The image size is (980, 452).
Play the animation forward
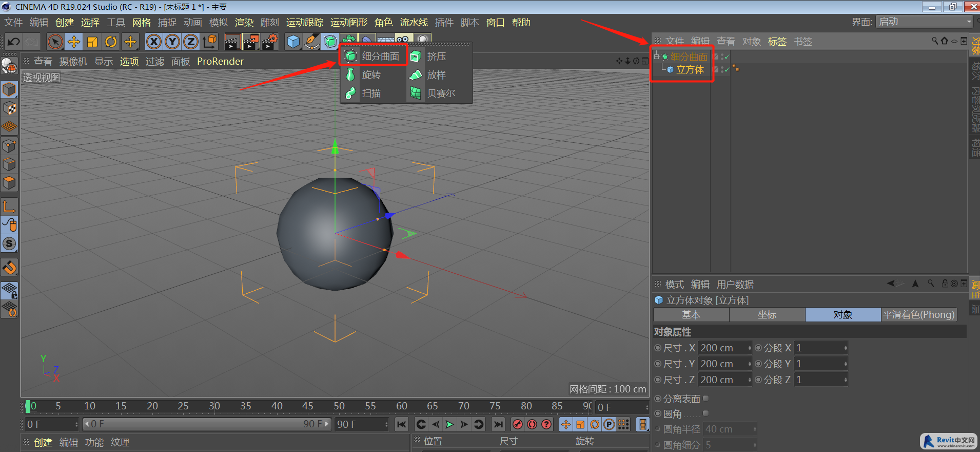[449, 424]
